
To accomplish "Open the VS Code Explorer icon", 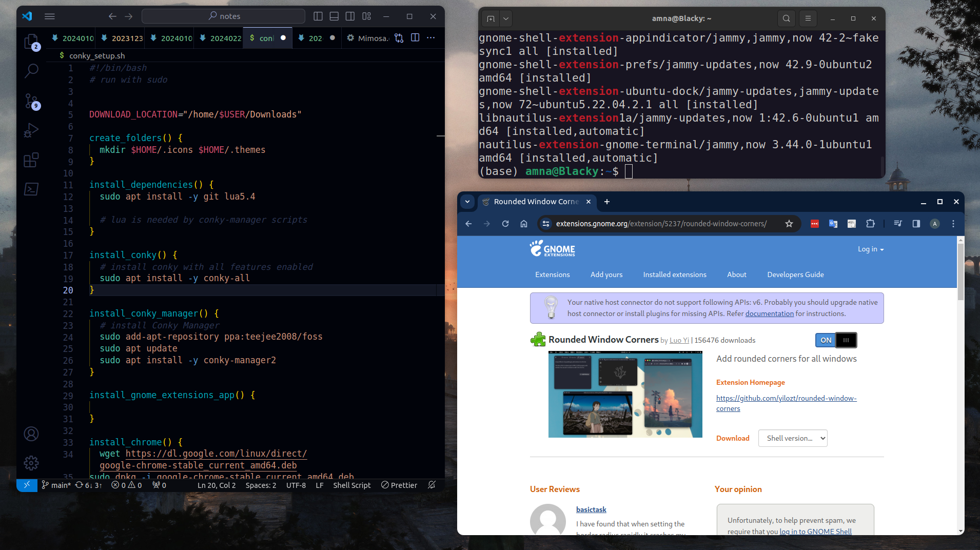I will click(31, 42).
